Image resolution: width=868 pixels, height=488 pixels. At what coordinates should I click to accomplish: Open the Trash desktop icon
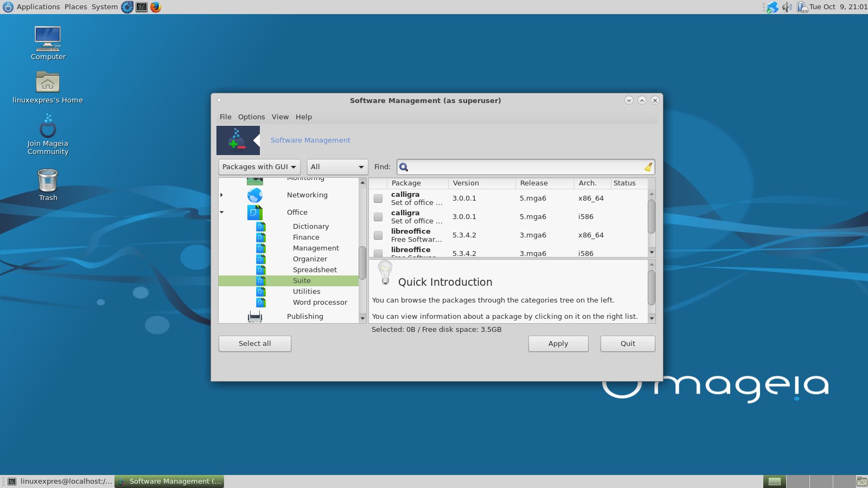point(48,185)
